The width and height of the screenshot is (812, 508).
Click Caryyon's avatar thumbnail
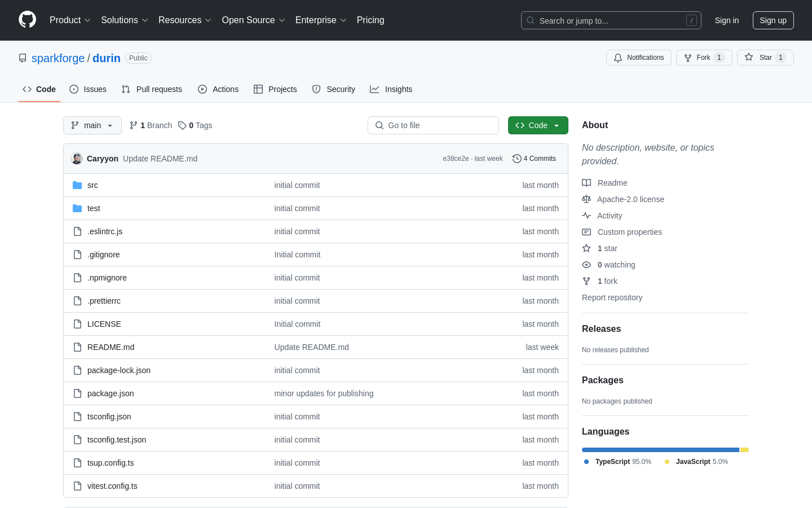pos(77,159)
